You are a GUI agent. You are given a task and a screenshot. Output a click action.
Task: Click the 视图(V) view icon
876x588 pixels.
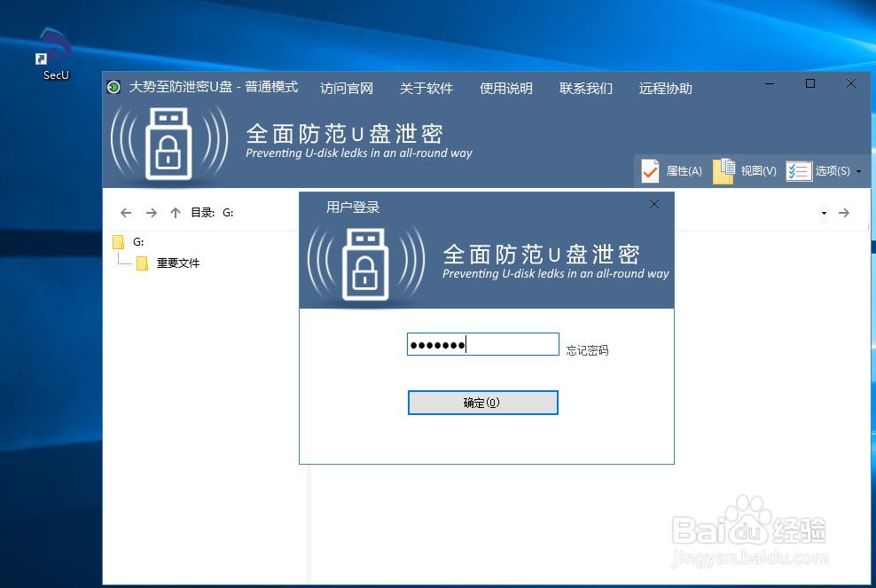pos(723,170)
